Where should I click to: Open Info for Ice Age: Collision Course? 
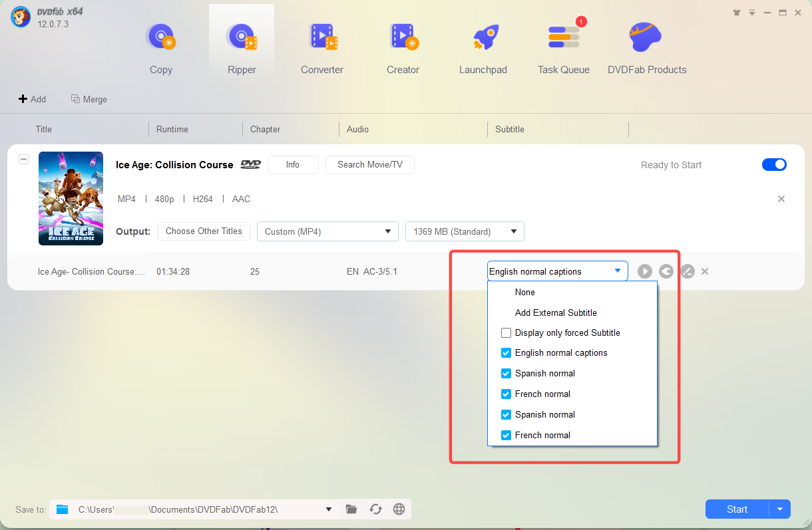tap(293, 165)
